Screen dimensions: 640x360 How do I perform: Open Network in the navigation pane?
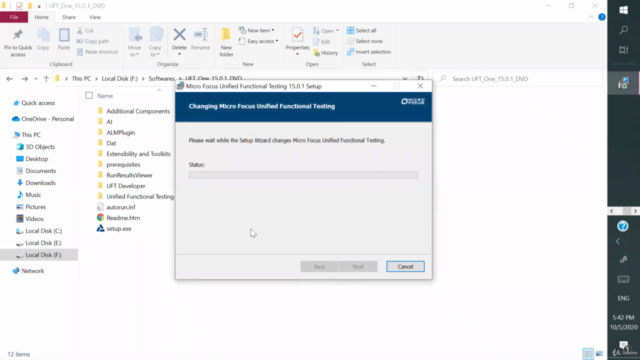pos(33,271)
